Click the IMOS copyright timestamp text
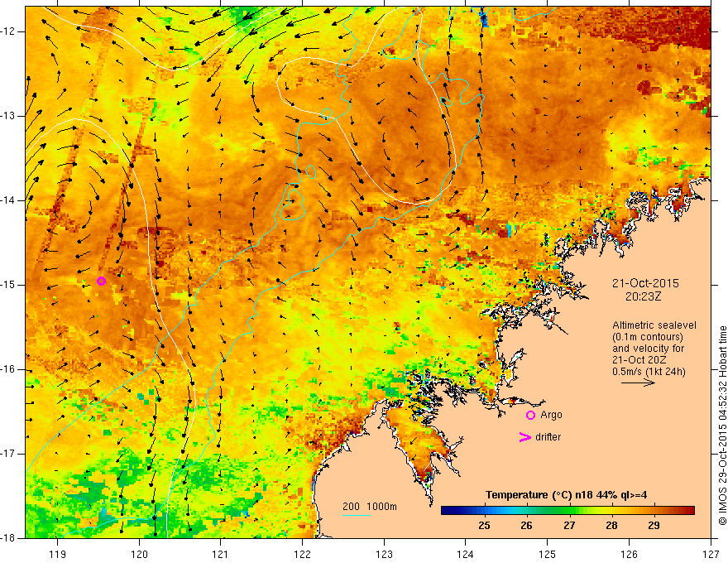Screen dimensions: 728x563 [x=722, y=426]
